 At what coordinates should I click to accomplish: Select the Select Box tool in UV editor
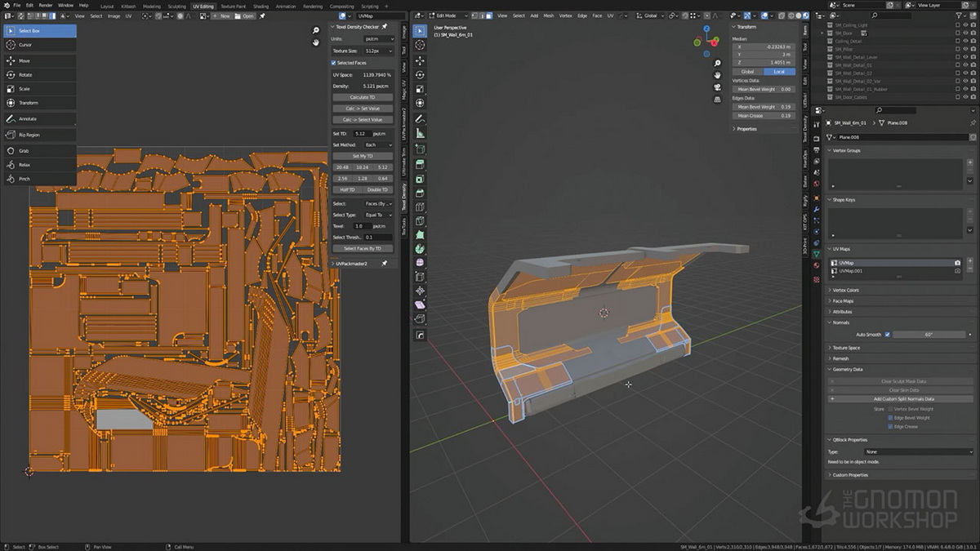[40, 31]
